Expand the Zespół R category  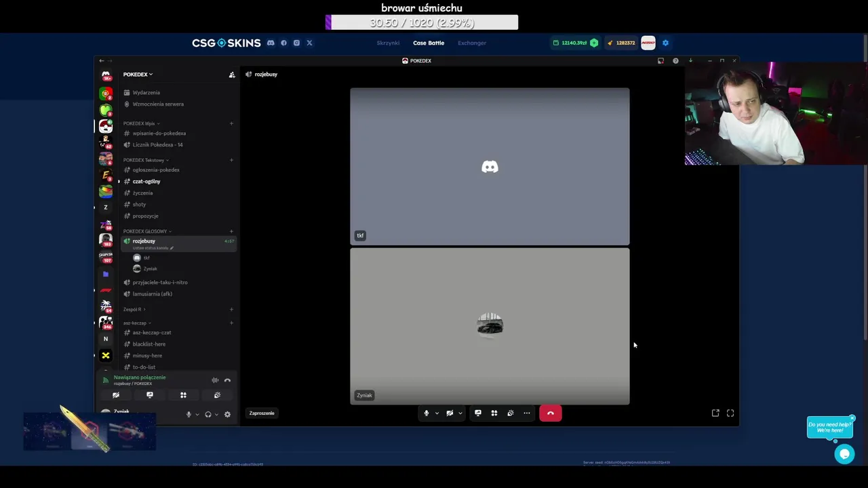point(134,309)
